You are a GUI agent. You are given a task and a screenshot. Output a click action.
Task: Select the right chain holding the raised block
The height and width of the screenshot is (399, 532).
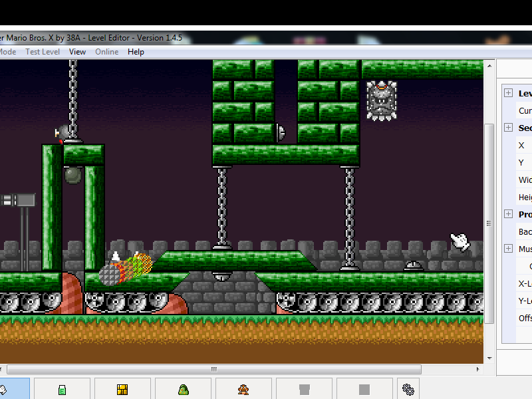coord(350,219)
